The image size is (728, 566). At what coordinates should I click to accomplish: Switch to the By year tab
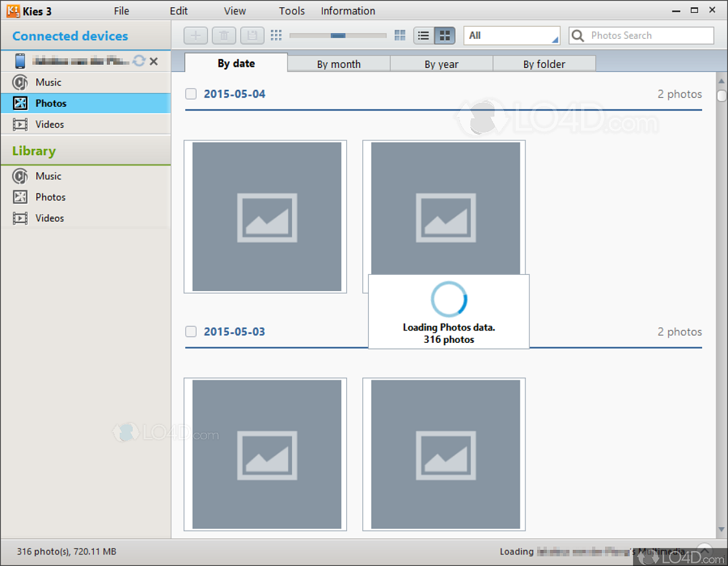441,64
